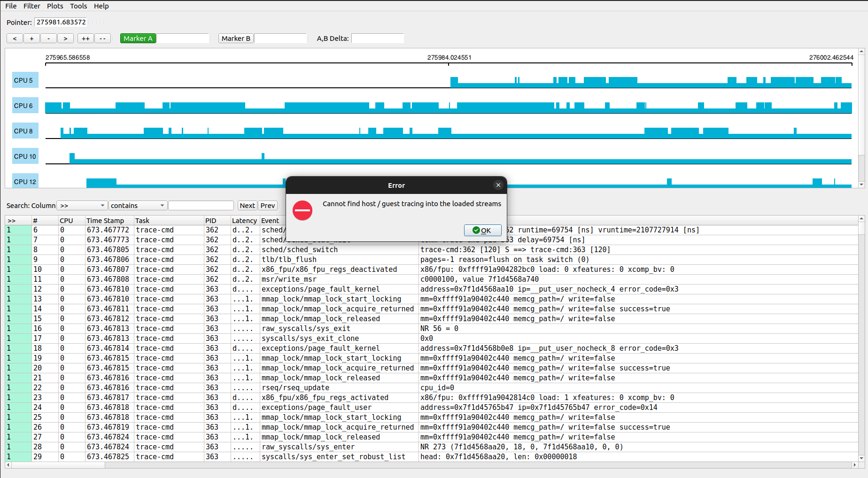868x478 pixels.
Task: Click the zoom in '+' button
Action: click(x=31, y=39)
